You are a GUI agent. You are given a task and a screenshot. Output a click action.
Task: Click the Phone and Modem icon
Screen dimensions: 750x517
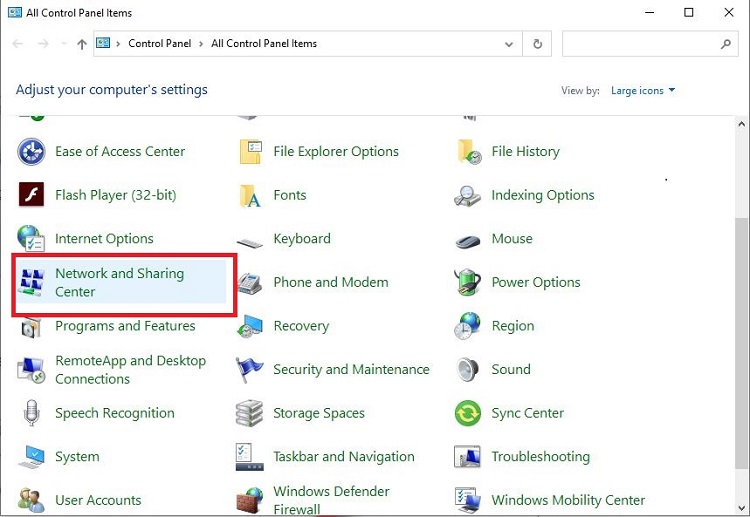pos(249,283)
